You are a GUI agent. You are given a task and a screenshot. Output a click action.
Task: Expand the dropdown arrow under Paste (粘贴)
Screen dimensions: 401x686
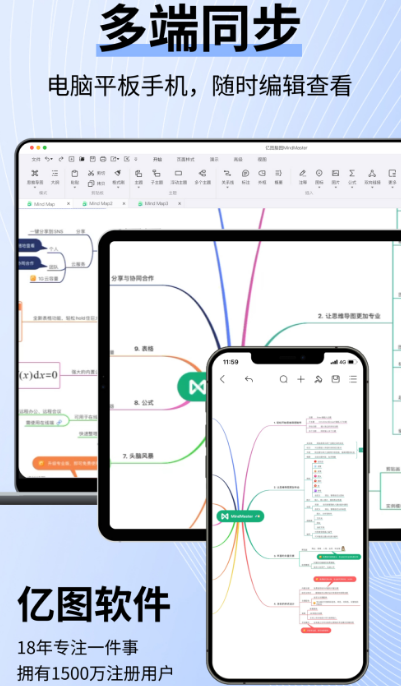point(75,187)
